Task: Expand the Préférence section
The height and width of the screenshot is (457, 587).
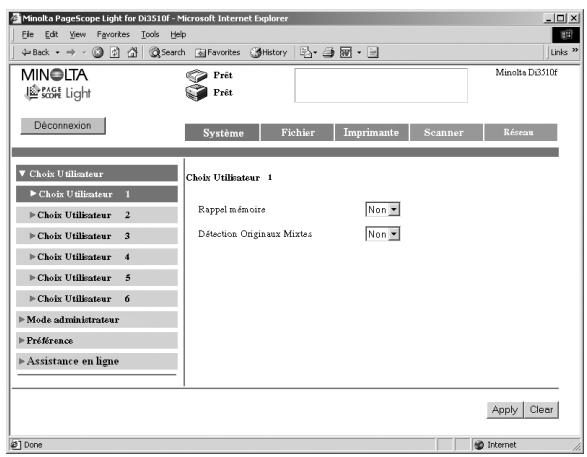Action: pos(97,341)
